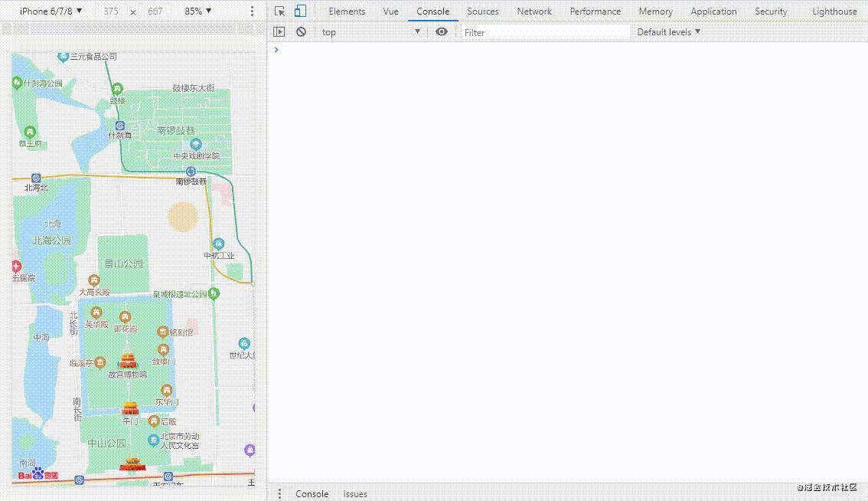The image size is (868, 501).
Task: Click the console Filter input field
Action: pyautogui.click(x=545, y=33)
